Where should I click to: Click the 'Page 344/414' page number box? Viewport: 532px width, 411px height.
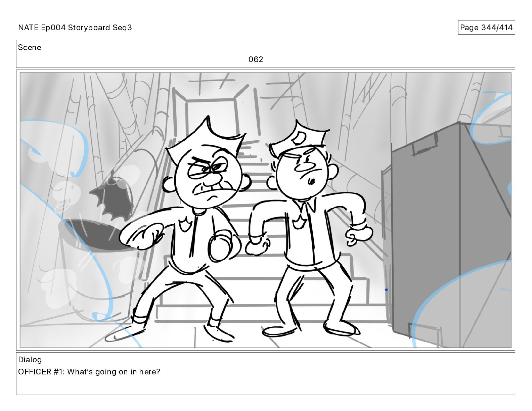[486, 28]
